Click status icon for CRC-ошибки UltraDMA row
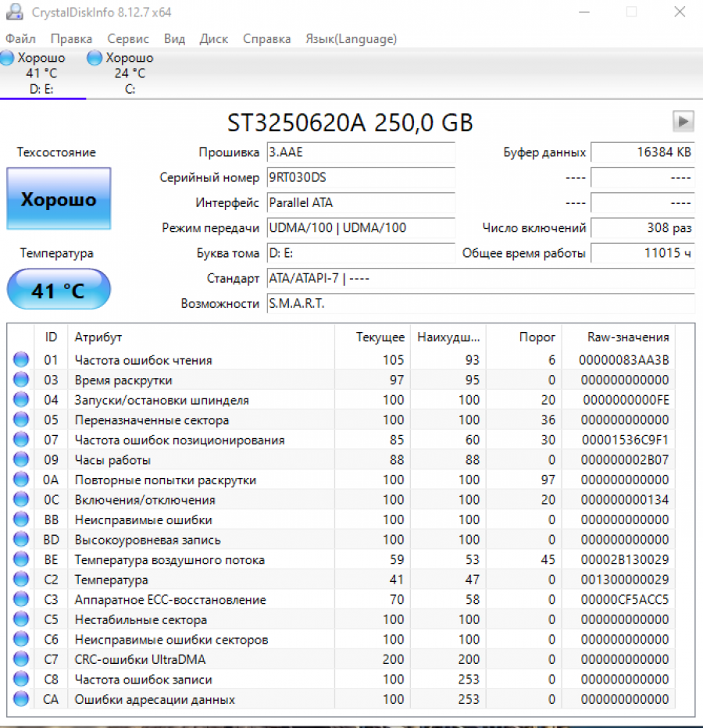The width and height of the screenshot is (703, 728). (x=21, y=659)
